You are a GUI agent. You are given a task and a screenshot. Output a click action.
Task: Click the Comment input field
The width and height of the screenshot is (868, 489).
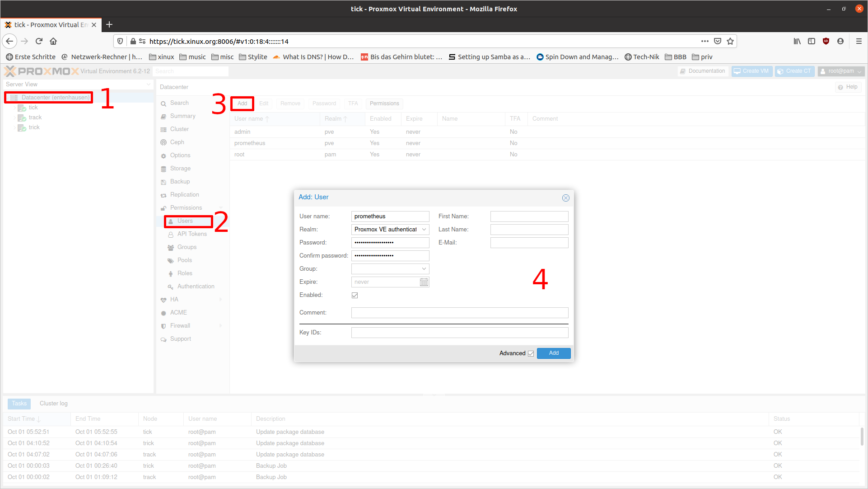pos(459,313)
